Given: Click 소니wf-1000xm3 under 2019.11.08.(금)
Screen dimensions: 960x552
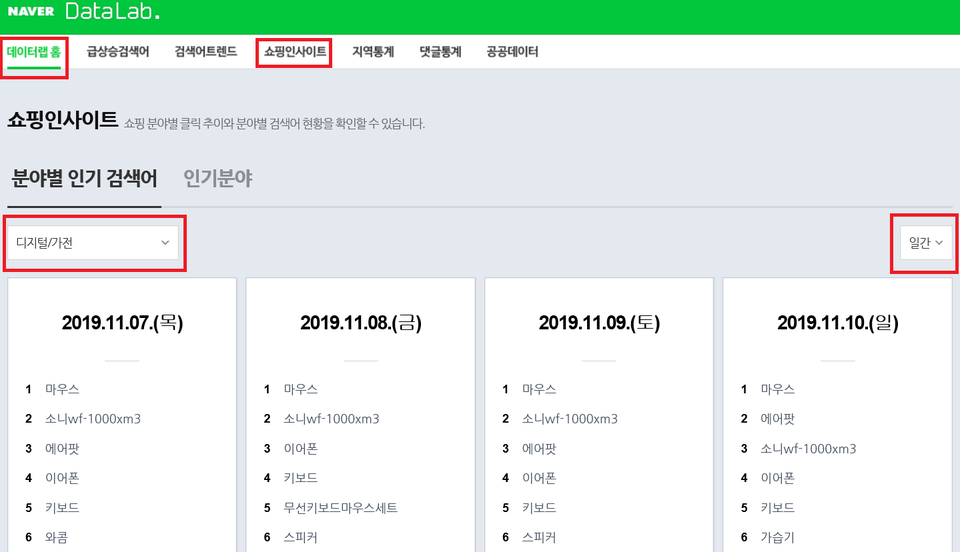Looking at the screenshot, I should (331, 419).
